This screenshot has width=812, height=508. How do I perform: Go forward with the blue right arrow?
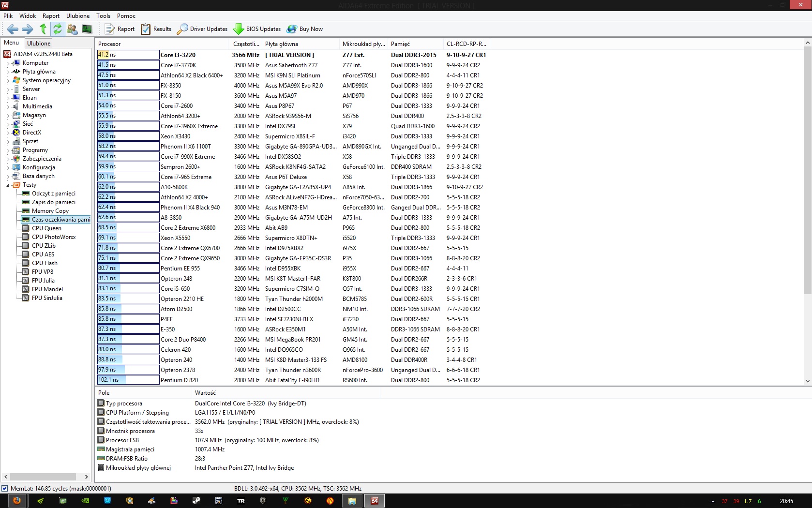click(x=28, y=29)
